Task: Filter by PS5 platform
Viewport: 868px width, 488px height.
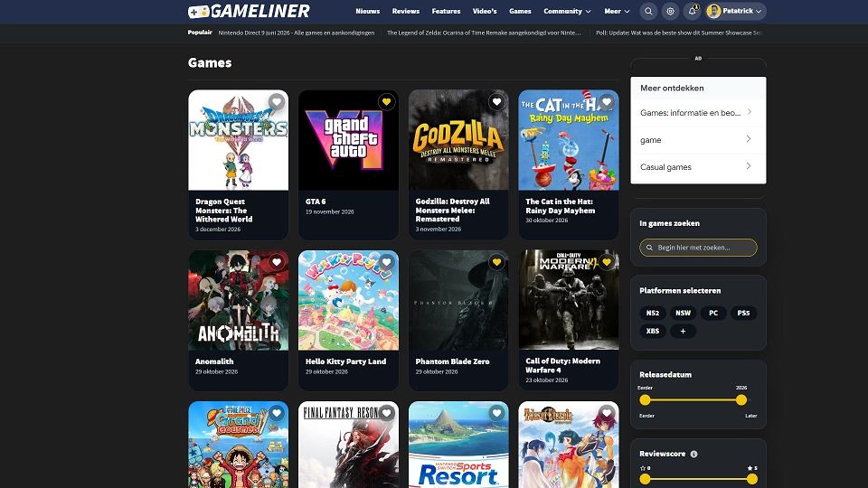Action: 743,314
